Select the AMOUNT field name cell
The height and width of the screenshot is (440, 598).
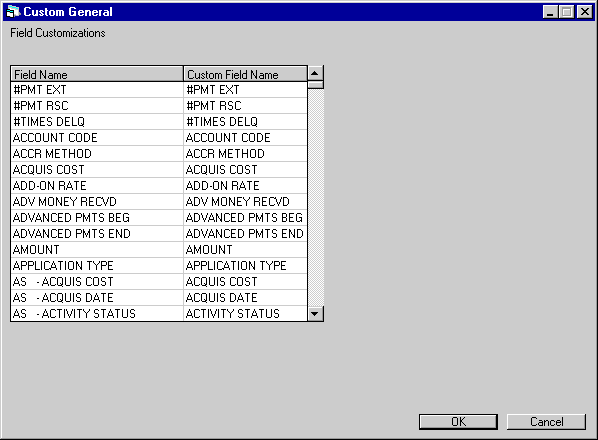[97, 250]
